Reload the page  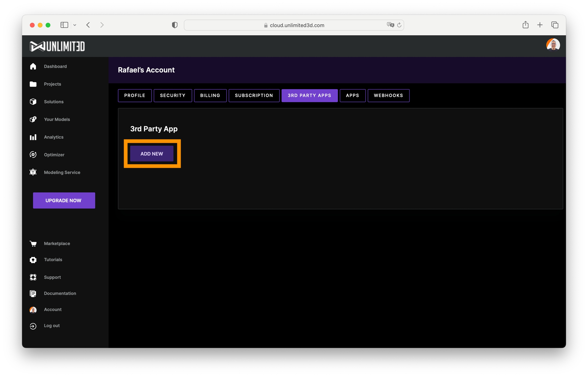(x=399, y=25)
